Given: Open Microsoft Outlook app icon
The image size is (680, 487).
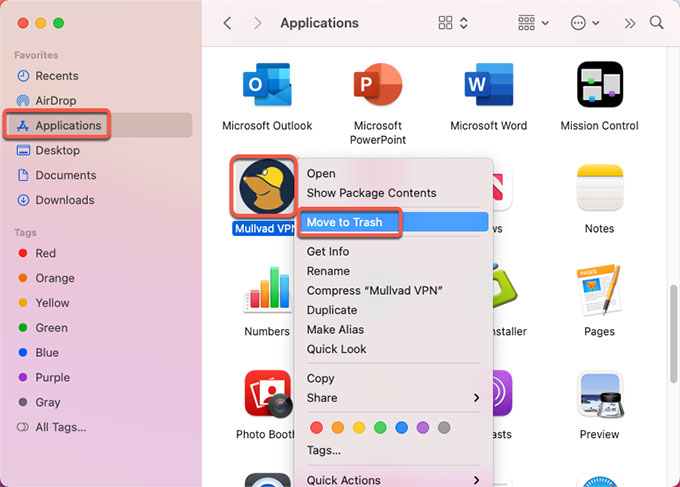Looking at the screenshot, I should coord(267,85).
